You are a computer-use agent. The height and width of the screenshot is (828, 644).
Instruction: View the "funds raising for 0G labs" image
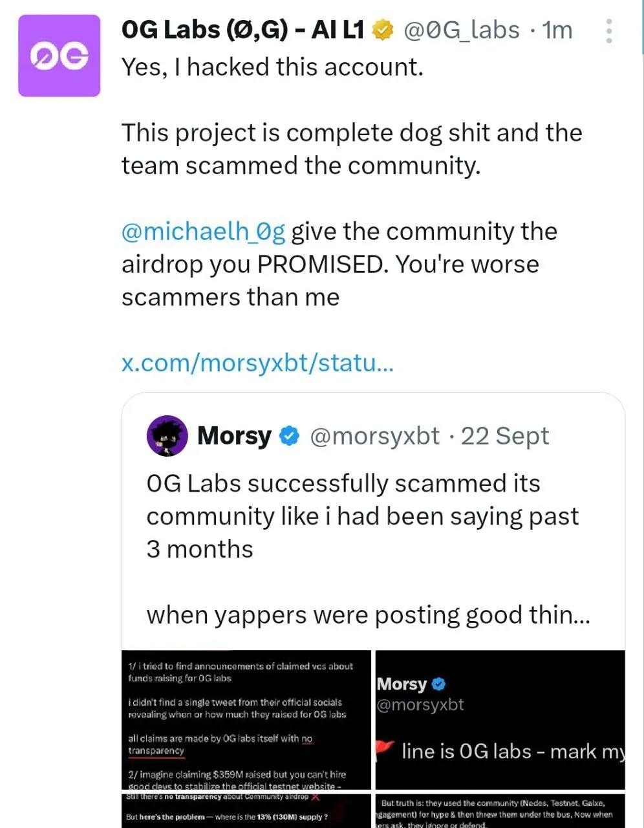point(246,719)
